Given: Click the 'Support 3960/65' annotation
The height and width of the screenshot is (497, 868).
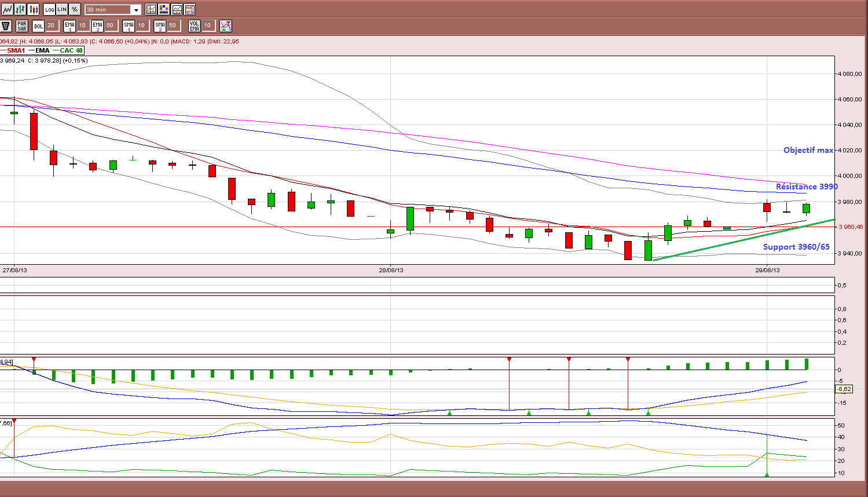Looking at the screenshot, I should [796, 247].
